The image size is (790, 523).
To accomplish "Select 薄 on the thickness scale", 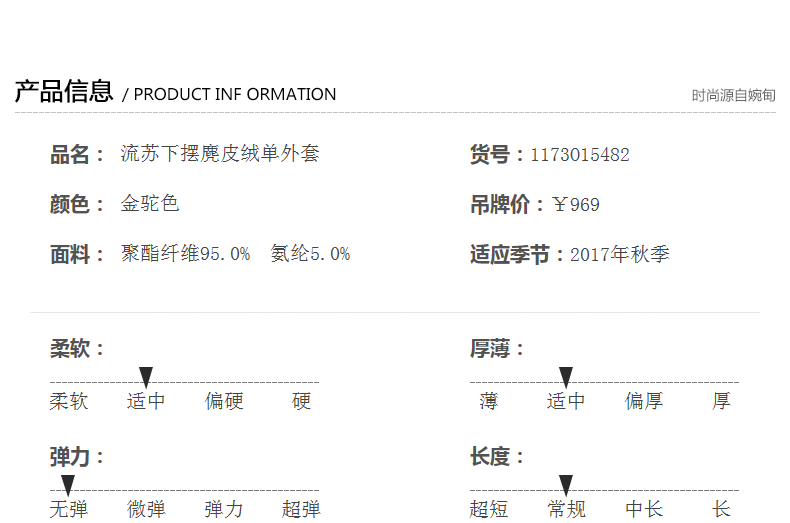I will tap(488, 402).
